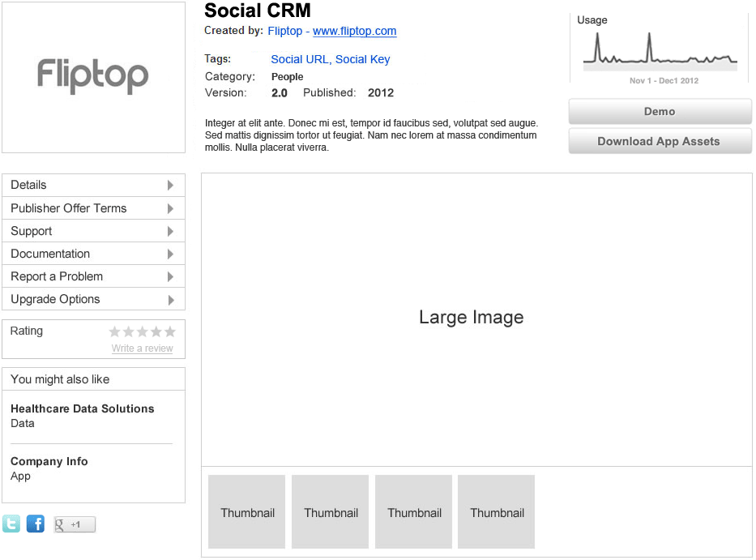Click the Social CRM title
Screen dimensions: 756x560
[x=258, y=11]
